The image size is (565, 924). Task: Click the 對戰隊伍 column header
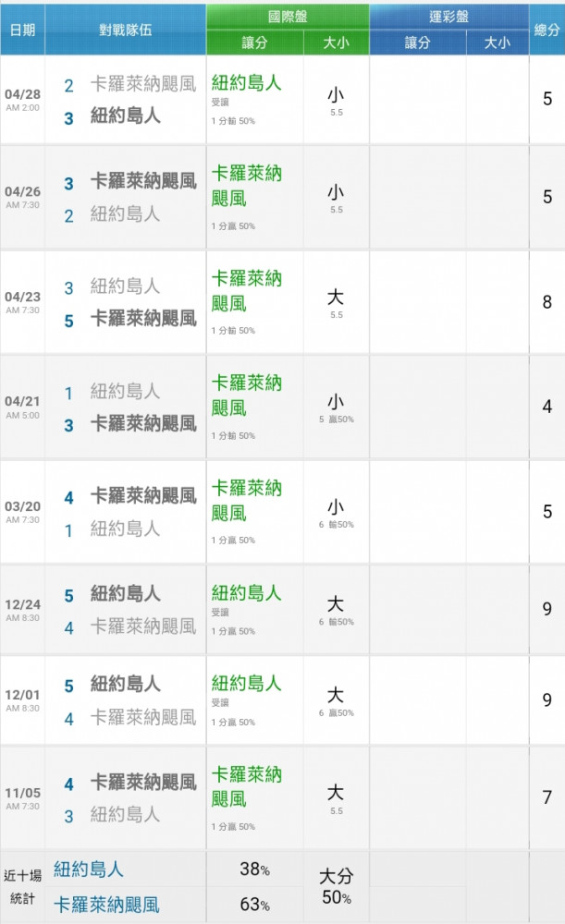(126, 30)
